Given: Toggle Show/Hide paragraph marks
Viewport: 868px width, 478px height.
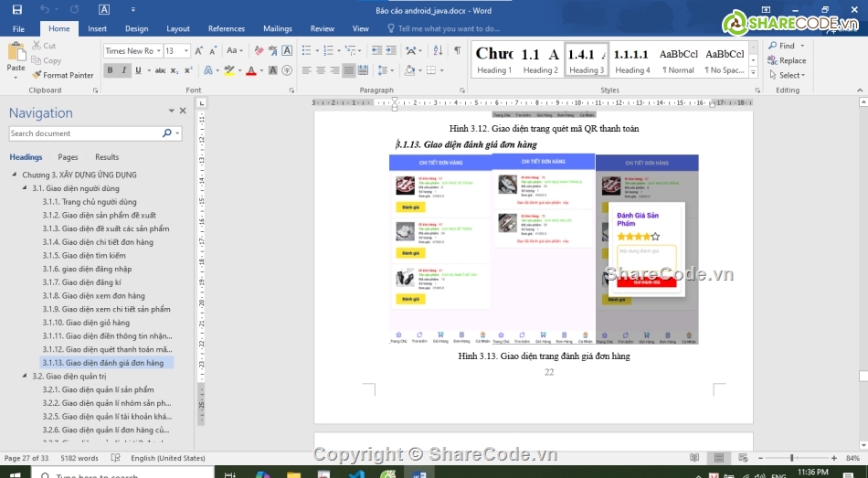Looking at the screenshot, I should [457, 51].
